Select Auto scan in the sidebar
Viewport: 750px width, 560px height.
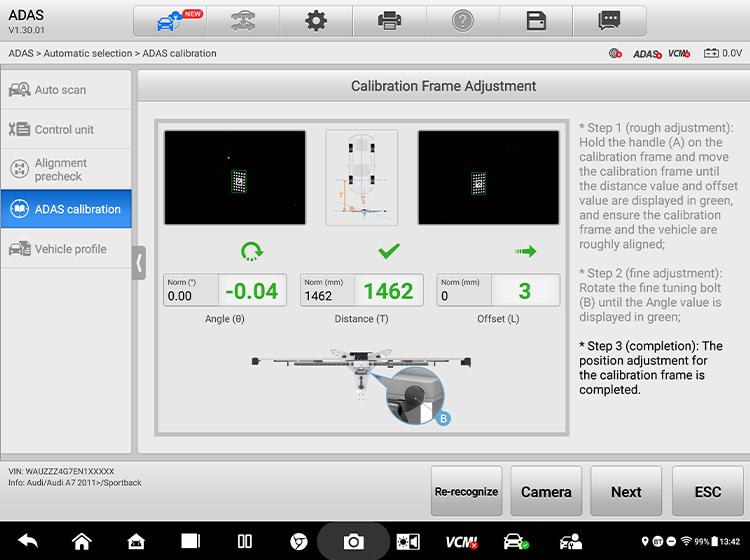(66, 90)
